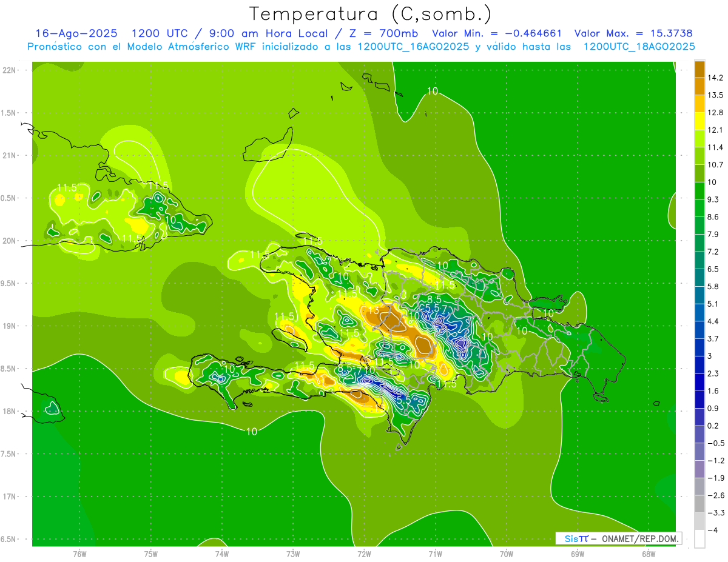
Task: Click the '-3.3' colorbar value
Action: [x=715, y=513]
